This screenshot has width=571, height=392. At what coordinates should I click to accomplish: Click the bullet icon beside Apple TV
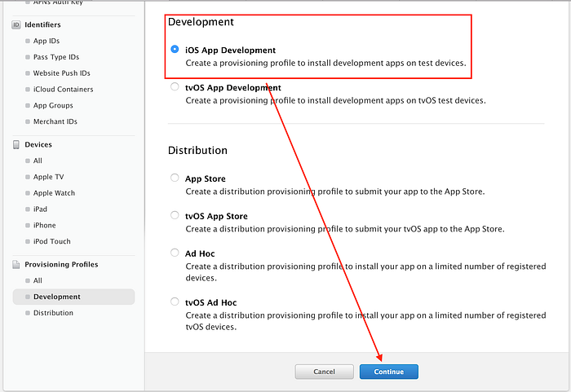tap(28, 177)
